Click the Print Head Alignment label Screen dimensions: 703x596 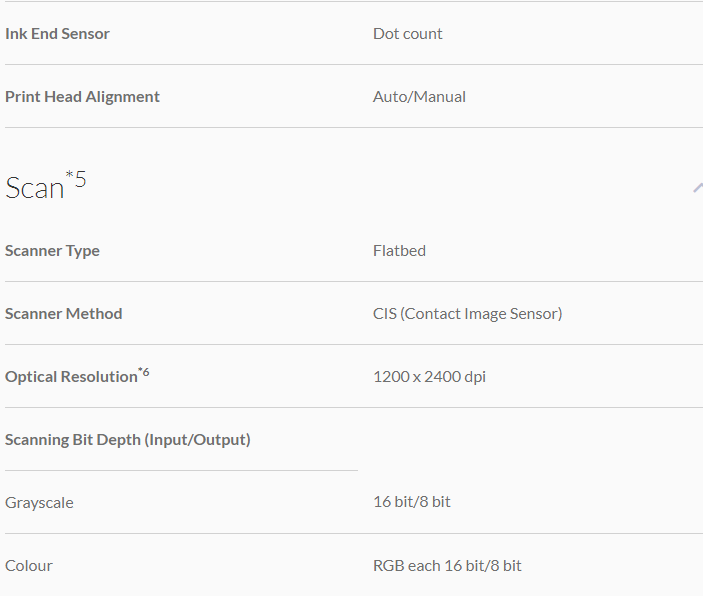pyautogui.click(x=82, y=97)
